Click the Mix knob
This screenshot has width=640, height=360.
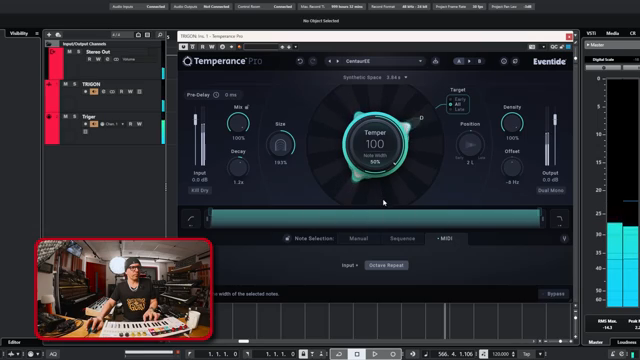[x=238, y=123]
